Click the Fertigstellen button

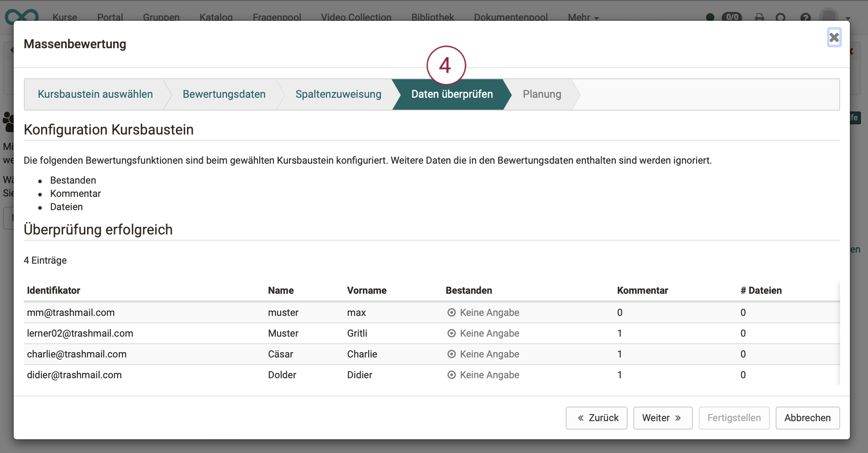(x=734, y=418)
